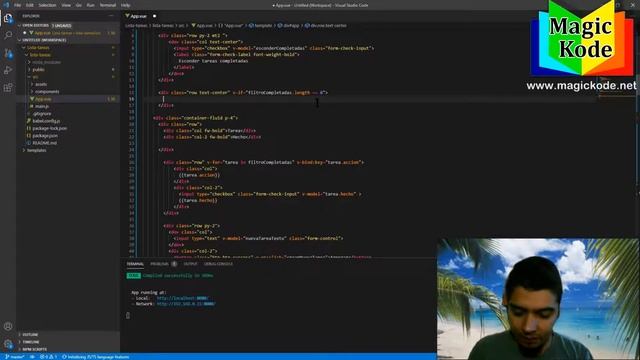Switch to the Terminal panel tab
This screenshot has height=360, width=640.
pyautogui.click(x=135, y=264)
